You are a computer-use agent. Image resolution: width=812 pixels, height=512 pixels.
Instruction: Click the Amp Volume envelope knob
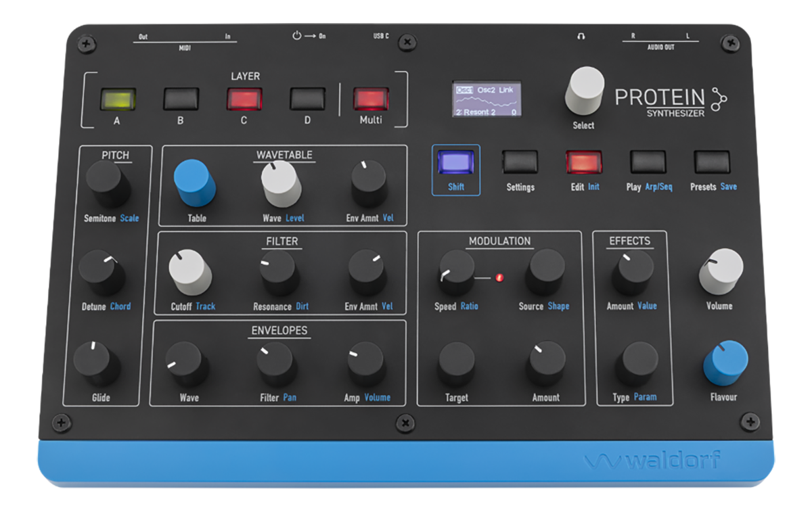pos(367,364)
